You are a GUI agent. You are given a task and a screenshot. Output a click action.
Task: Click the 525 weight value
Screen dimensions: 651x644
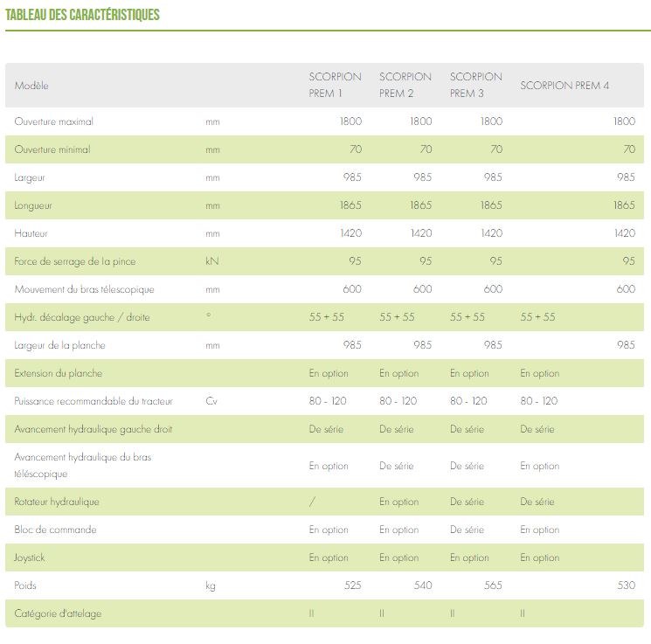click(x=352, y=585)
